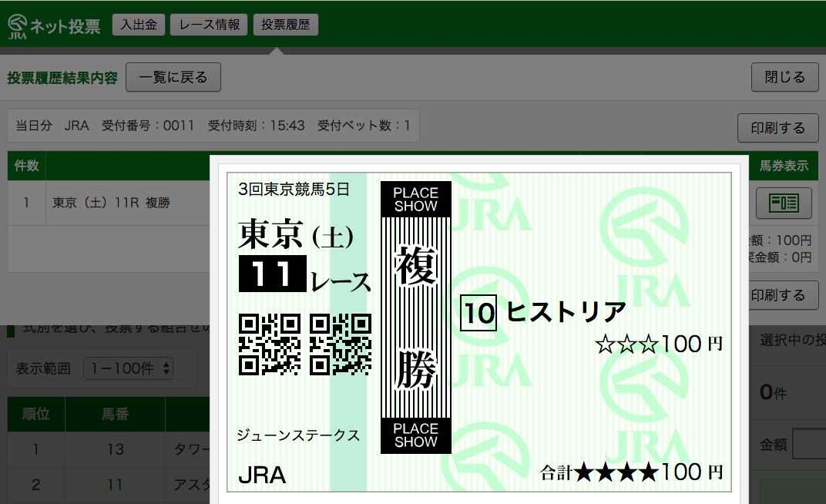Click the 合計★★★★100円 total on ticket

point(632,472)
